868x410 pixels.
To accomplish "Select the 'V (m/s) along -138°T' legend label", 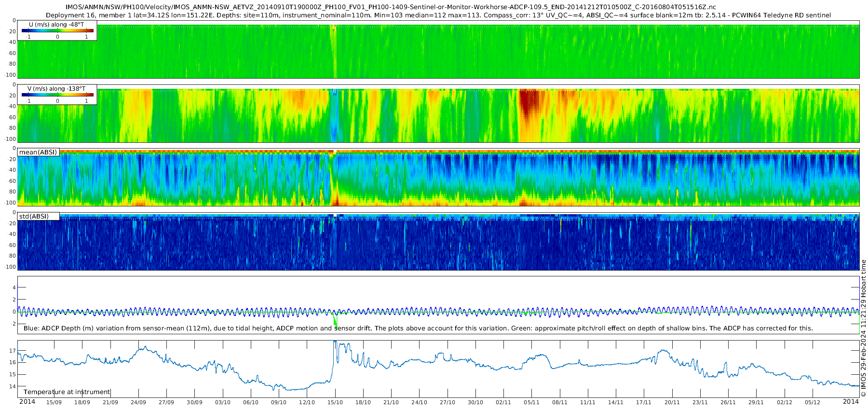I will [56, 88].
